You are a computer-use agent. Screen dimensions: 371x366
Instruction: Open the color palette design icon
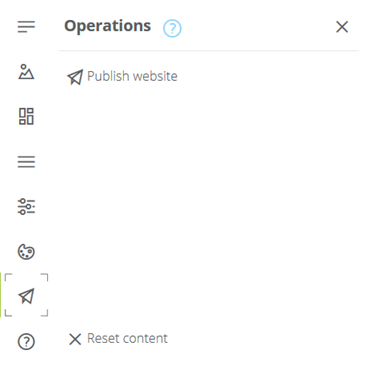(x=26, y=252)
